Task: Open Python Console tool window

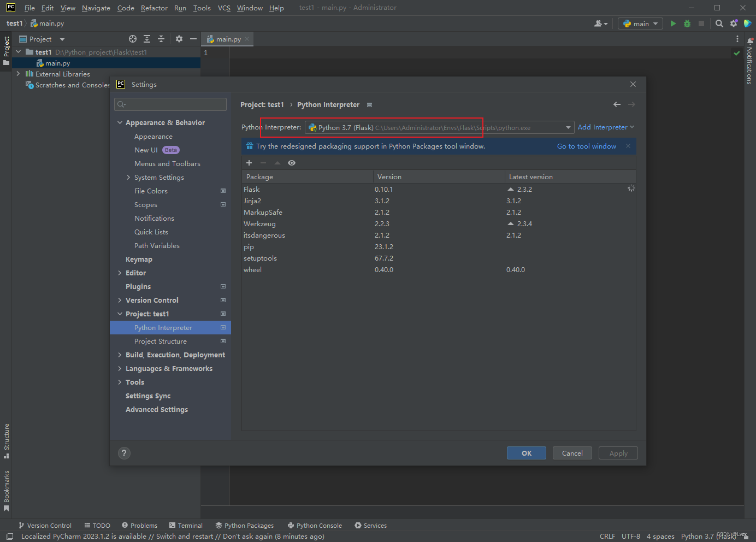Action: [315, 526]
